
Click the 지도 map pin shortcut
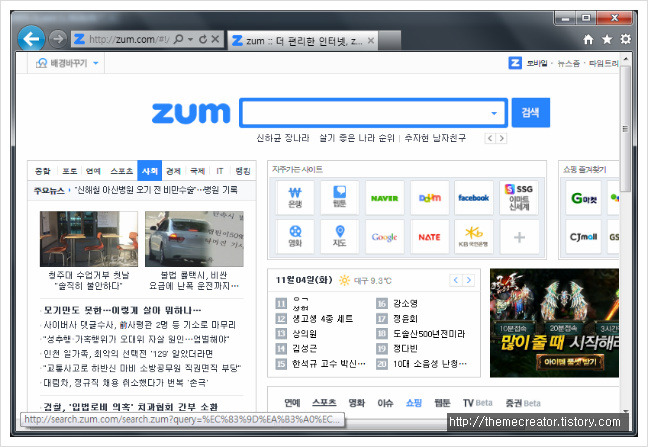pyautogui.click(x=339, y=237)
